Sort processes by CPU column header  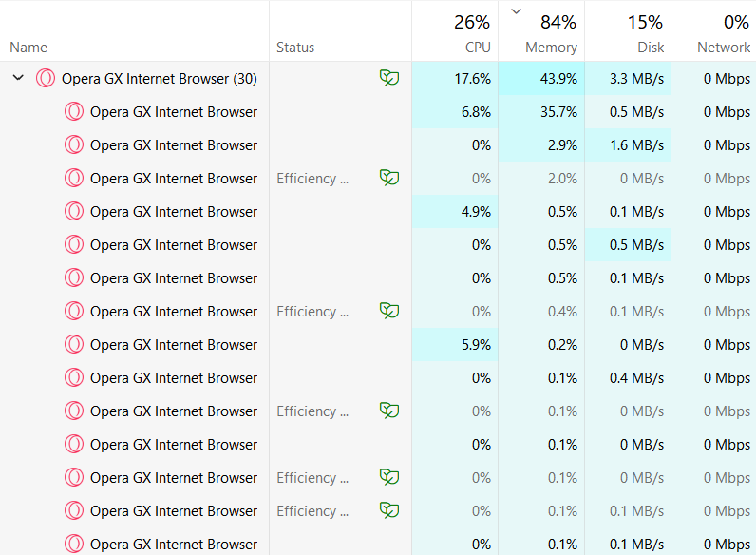coord(477,48)
